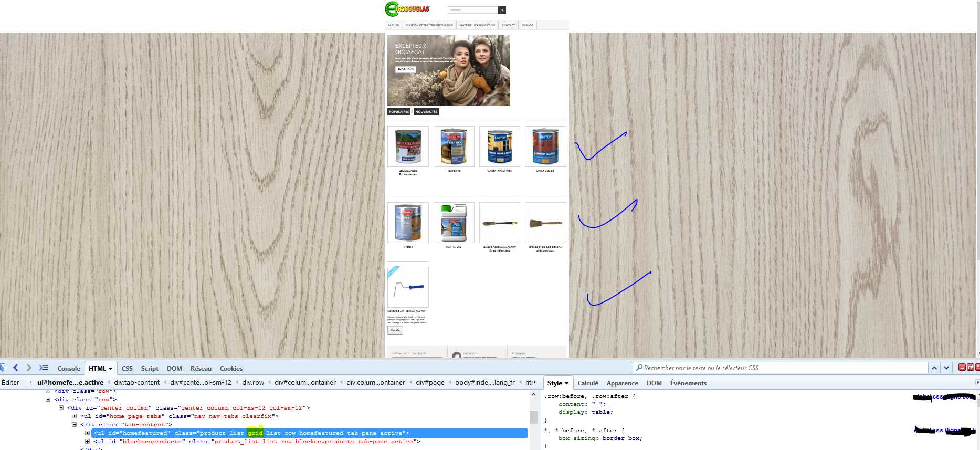
Task: Select div.row breadcrumb
Action: point(253,382)
